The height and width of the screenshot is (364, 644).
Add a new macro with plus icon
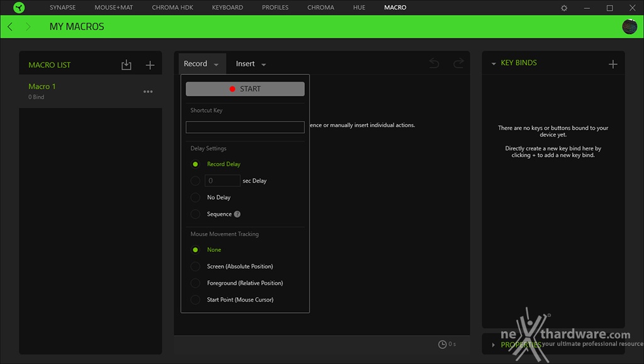pyautogui.click(x=150, y=65)
